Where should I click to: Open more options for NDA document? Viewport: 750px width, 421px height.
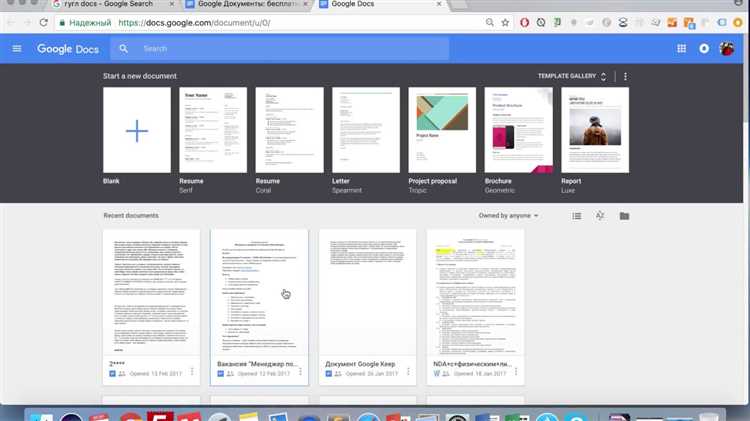(x=516, y=372)
